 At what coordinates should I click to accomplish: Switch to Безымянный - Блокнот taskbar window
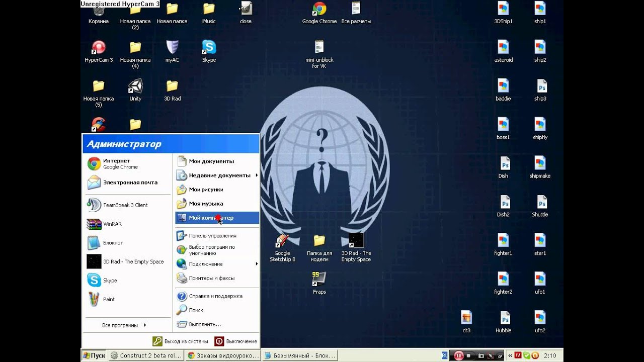(300, 355)
